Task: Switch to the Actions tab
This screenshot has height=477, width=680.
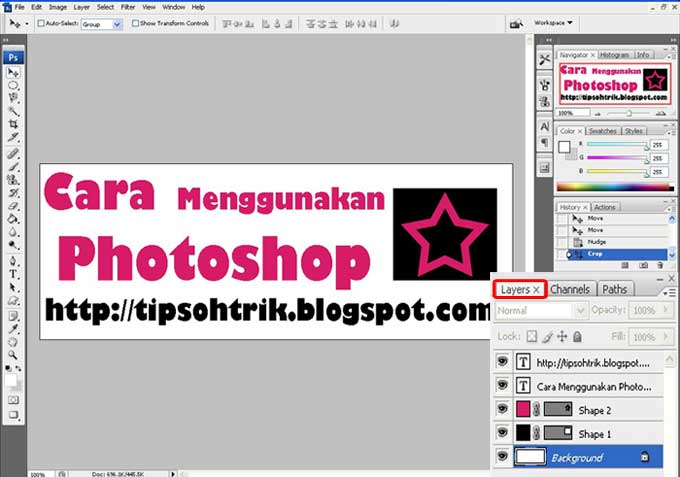Action: (605, 207)
